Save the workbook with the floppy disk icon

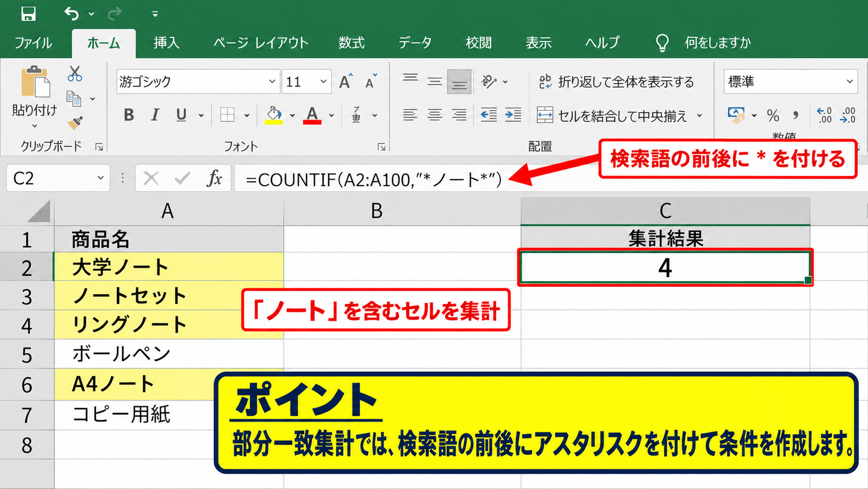[29, 14]
